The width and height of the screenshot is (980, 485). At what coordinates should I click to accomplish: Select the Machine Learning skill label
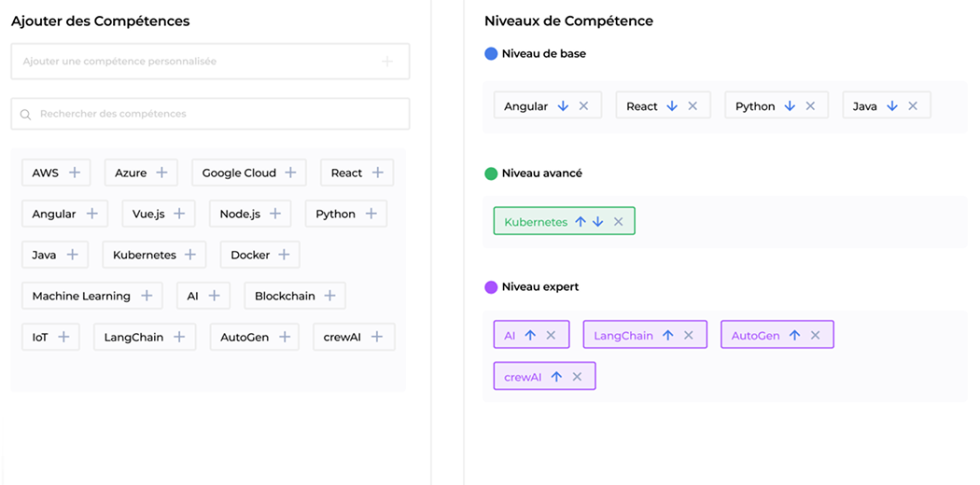[x=81, y=296]
